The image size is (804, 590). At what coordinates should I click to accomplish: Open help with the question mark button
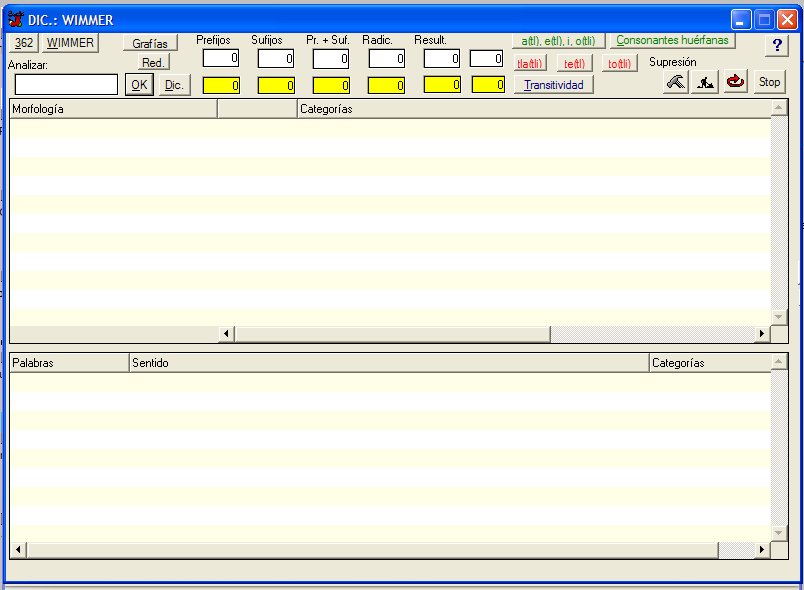[x=777, y=46]
